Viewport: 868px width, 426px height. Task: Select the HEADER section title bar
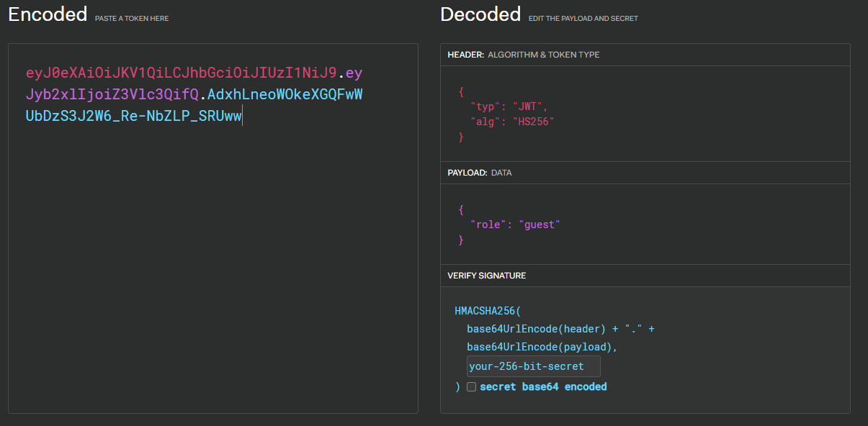pyautogui.click(x=645, y=55)
